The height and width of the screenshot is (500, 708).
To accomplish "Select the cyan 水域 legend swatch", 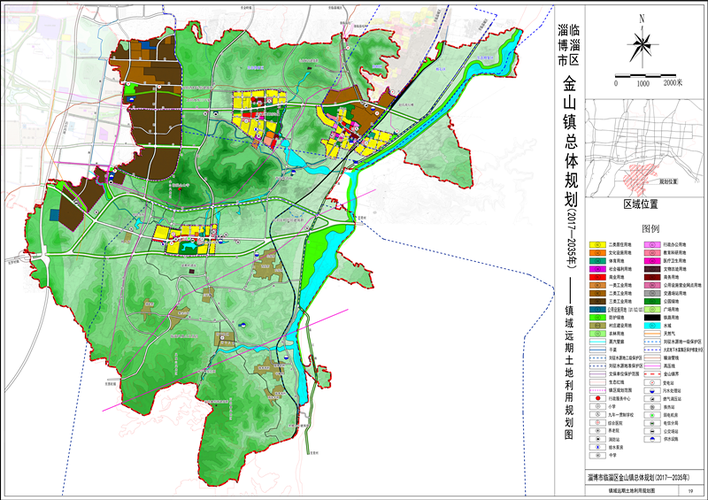I will tap(652, 326).
